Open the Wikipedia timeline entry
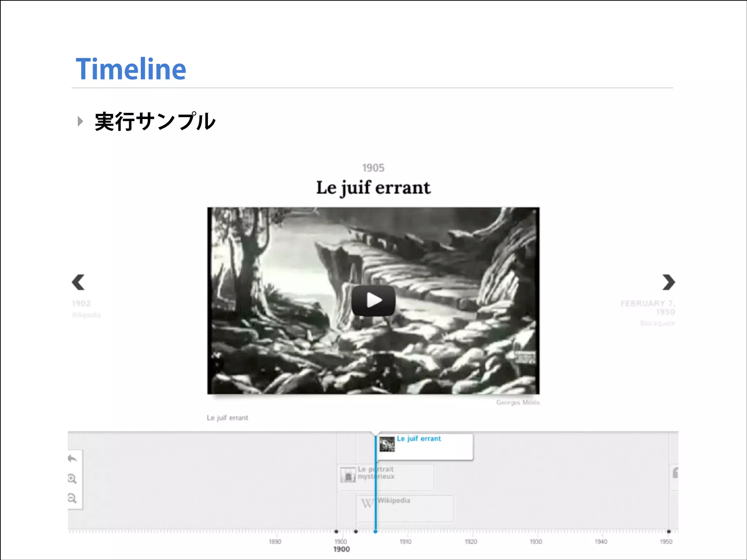 point(405,508)
